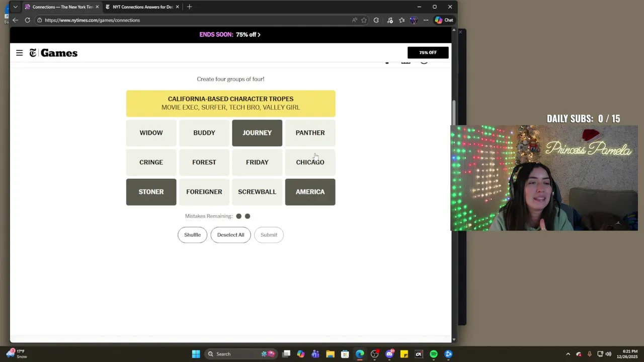Select the FRIDAY tile
Screen dimensions: 644x362
(257, 162)
